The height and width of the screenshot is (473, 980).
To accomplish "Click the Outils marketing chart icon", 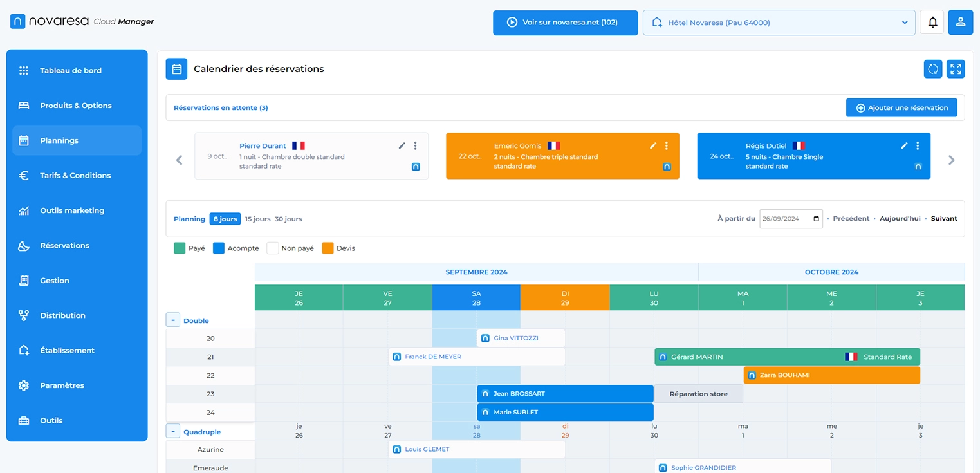I will 24,210.
